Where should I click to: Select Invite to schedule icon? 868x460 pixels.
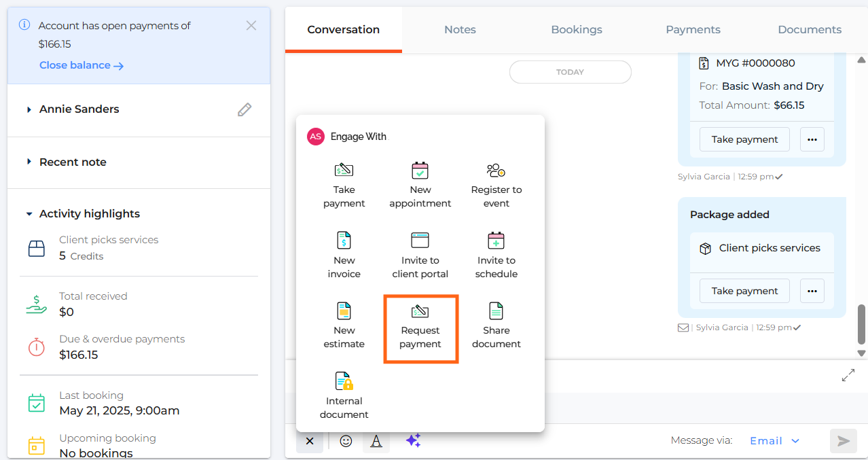point(496,241)
